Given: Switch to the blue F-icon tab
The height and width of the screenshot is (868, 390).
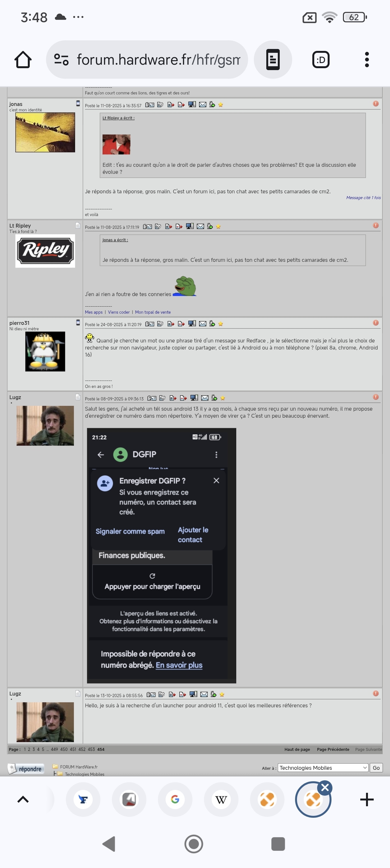Looking at the screenshot, I should click(x=83, y=799).
